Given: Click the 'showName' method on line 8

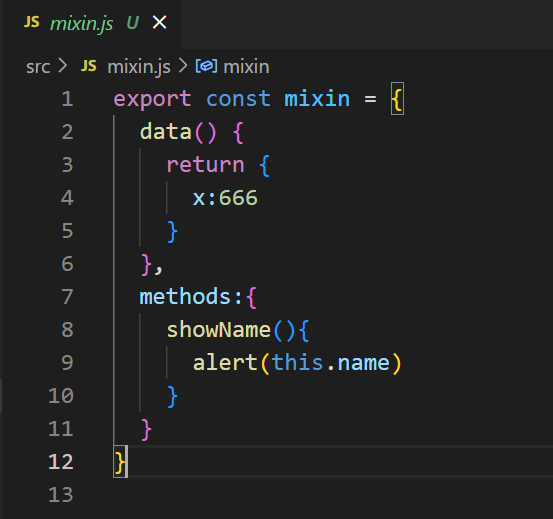Looking at the screenshot, I should [219, 330].
